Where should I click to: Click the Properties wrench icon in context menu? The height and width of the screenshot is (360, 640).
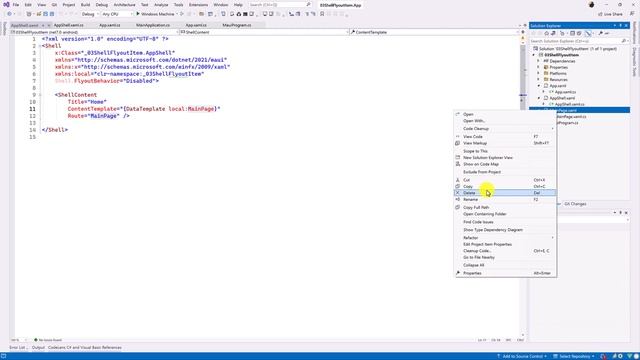pyautogui.click(x=458, y=273)
